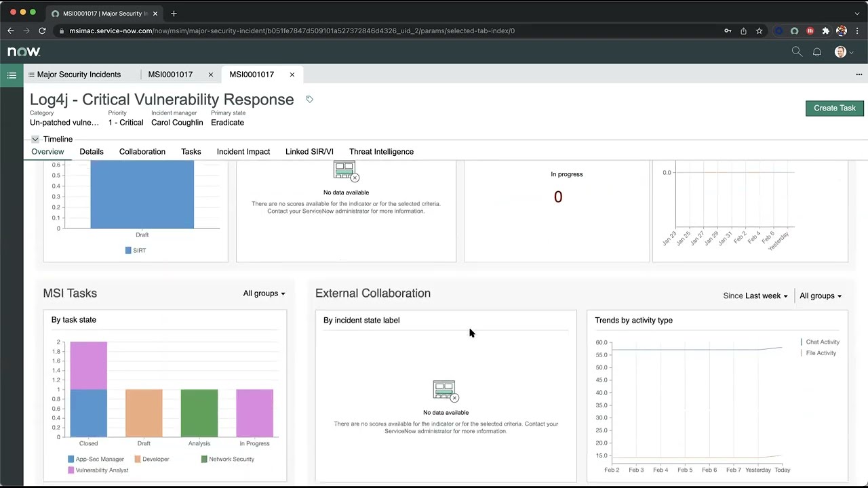Switch to the Details tab
Screen dimensions: 868x488
[92, 152]
